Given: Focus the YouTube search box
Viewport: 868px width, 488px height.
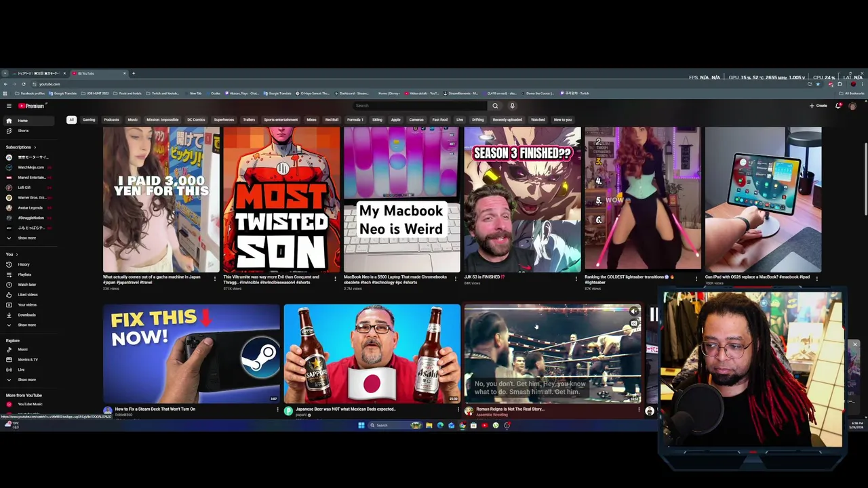Looking at the screenshot, I should [420, 106].
